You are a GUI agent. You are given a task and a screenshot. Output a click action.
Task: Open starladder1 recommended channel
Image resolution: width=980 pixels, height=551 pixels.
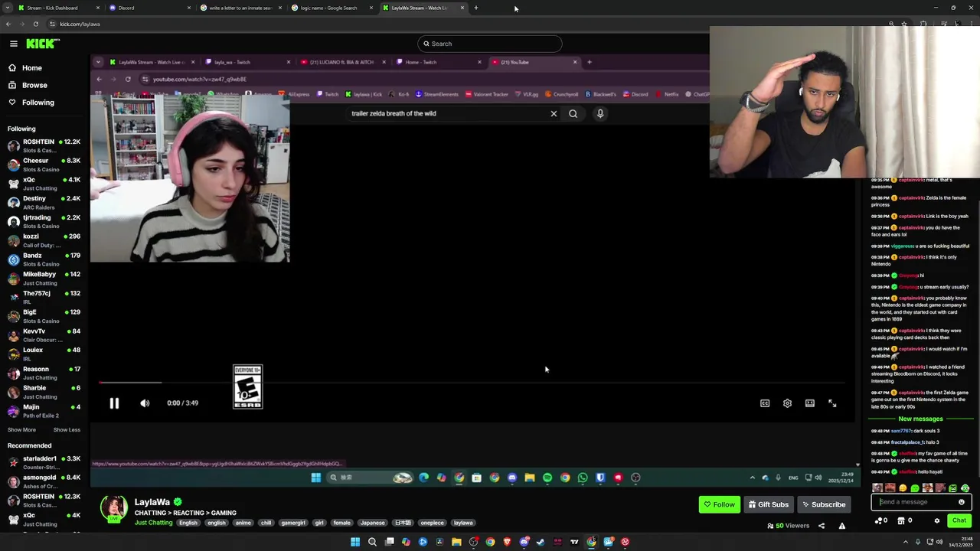44,462
